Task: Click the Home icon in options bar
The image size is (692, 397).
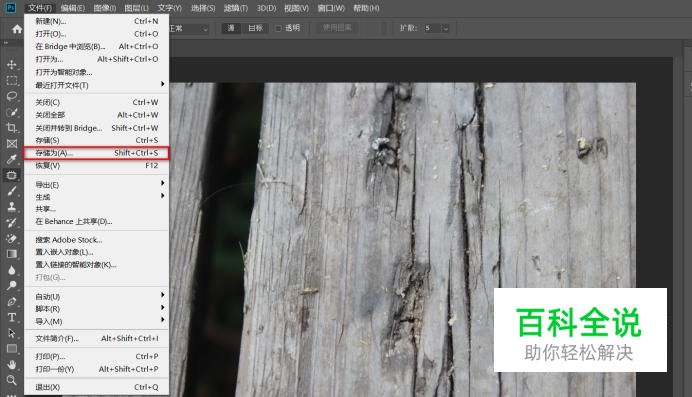Action: tap(17, 29)
